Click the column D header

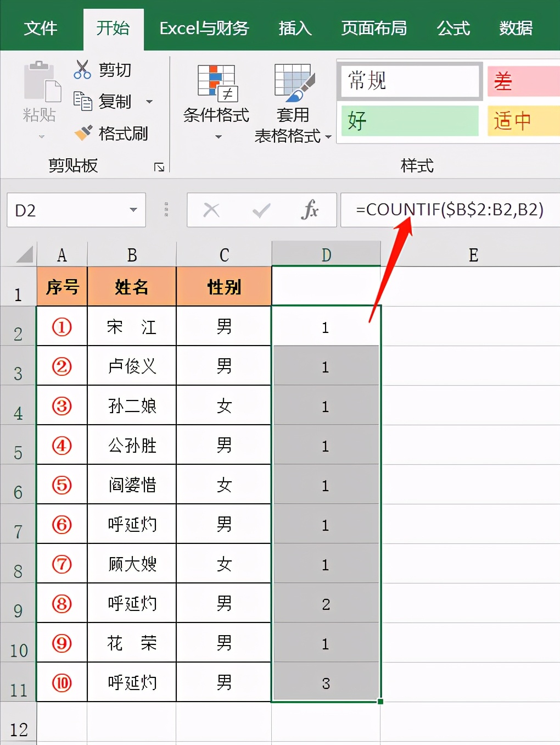click(x=326, y=253)
